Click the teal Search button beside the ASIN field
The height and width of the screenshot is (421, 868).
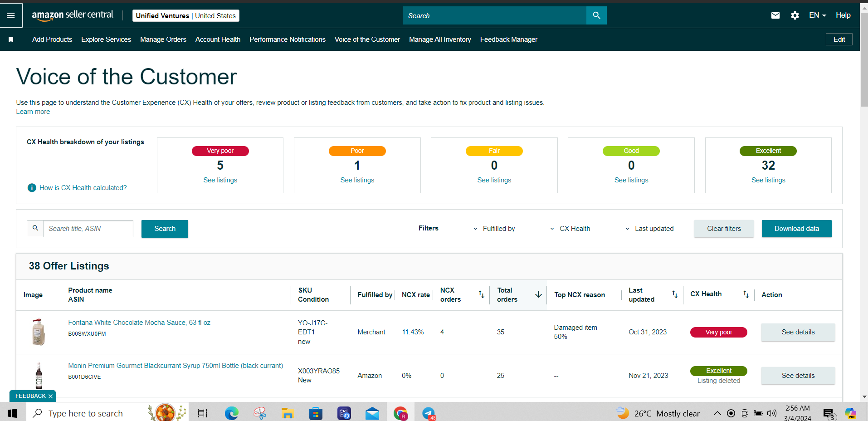[x=165, y=229]
